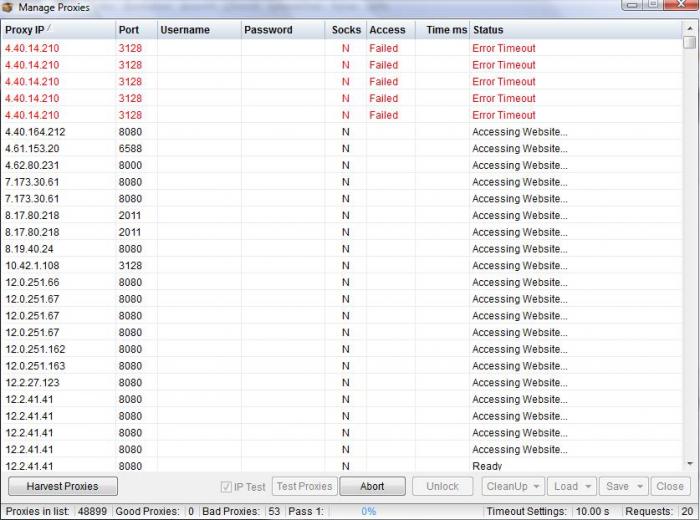Sort by the Socks column header

point(346,30)
